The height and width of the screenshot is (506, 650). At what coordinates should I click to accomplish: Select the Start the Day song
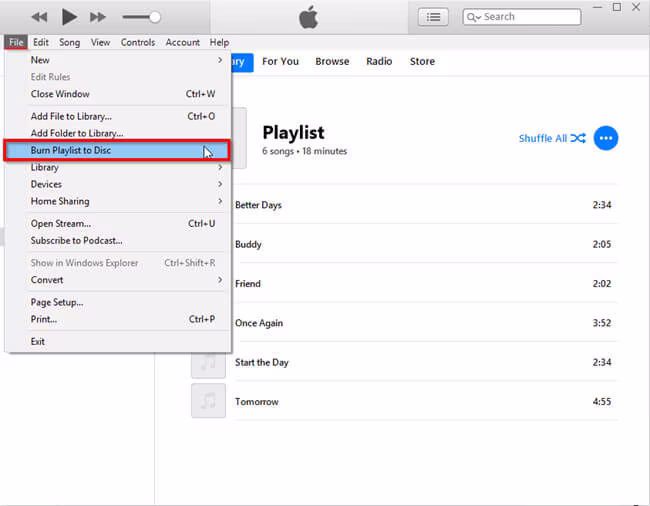[x=404, y=362]
